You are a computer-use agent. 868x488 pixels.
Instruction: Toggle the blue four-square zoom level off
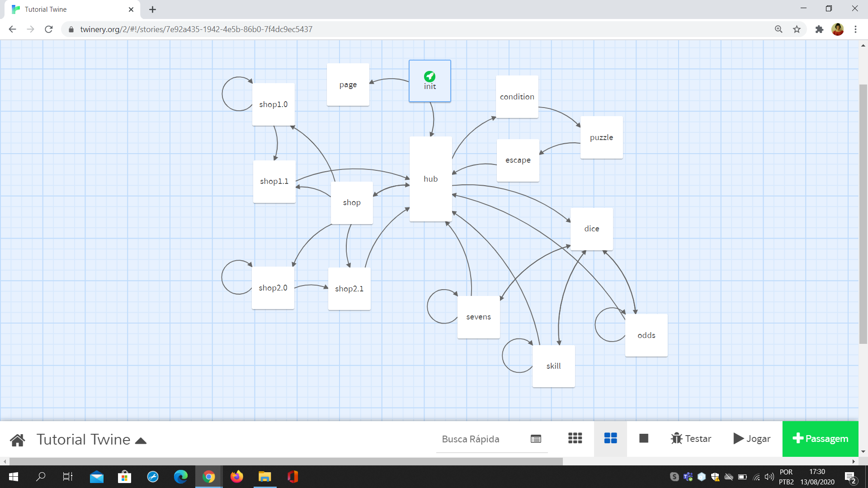(610, 439)
